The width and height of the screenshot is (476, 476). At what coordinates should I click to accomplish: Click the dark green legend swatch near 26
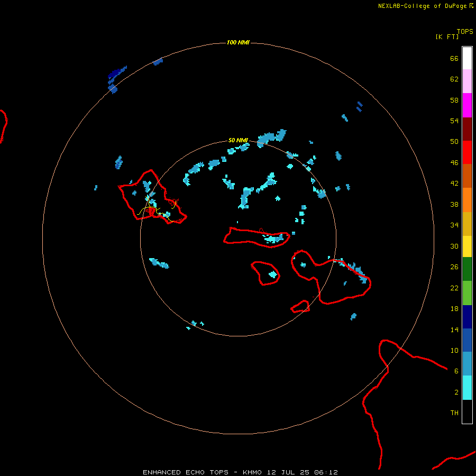click(467, 269)
